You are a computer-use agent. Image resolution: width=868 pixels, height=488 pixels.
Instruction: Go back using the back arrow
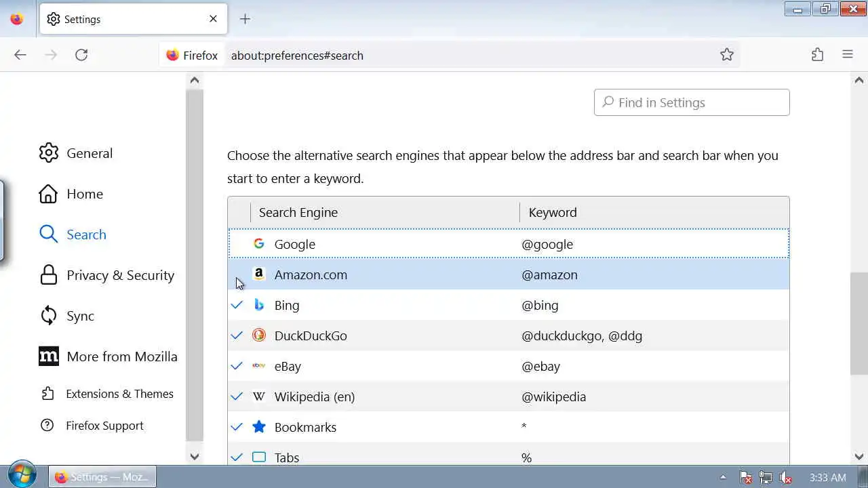tap(20, 55)
